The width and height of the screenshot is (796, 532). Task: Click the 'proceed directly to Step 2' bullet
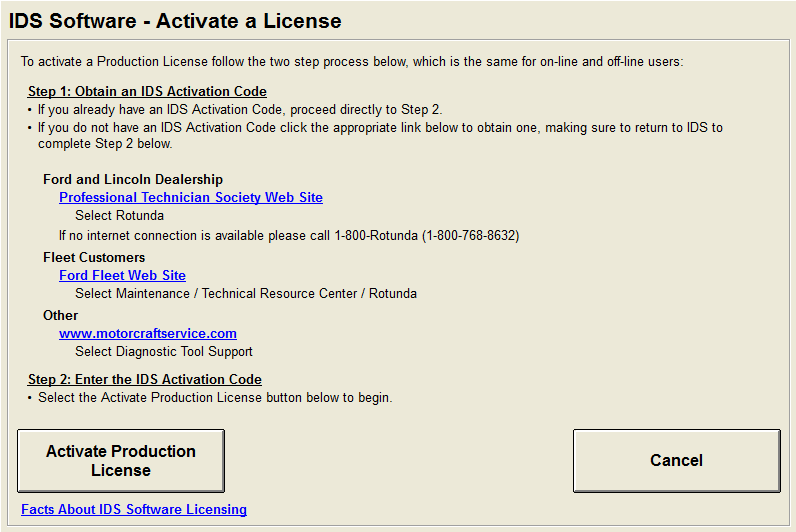(239, 110)
